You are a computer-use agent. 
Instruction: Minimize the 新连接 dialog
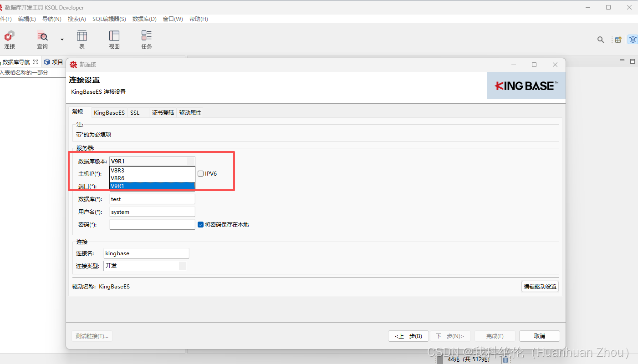click(514, 65)
